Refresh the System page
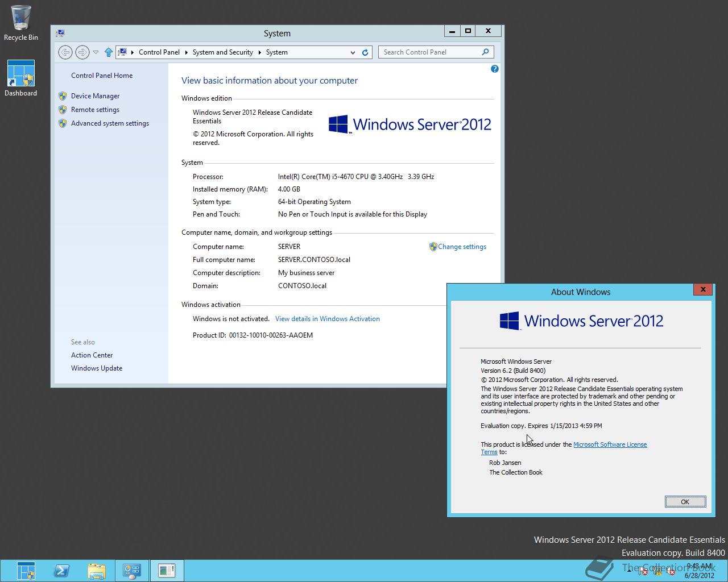728x582 pixels. (365, 52)
